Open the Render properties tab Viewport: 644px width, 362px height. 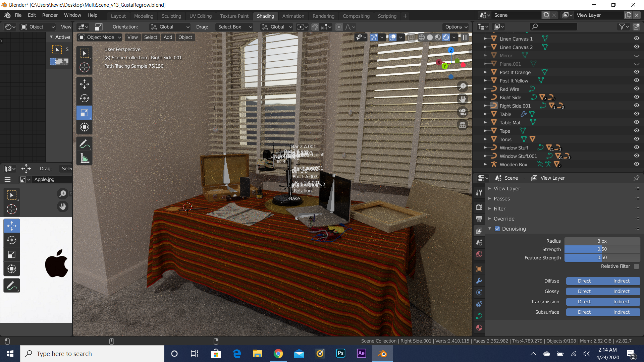[479, 207]
